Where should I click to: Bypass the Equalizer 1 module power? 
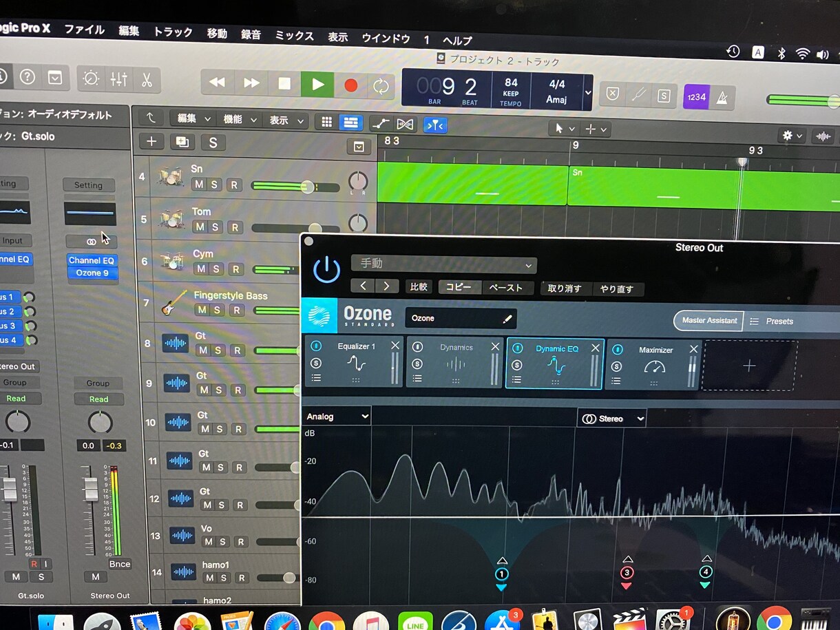(x=316, y=346)
